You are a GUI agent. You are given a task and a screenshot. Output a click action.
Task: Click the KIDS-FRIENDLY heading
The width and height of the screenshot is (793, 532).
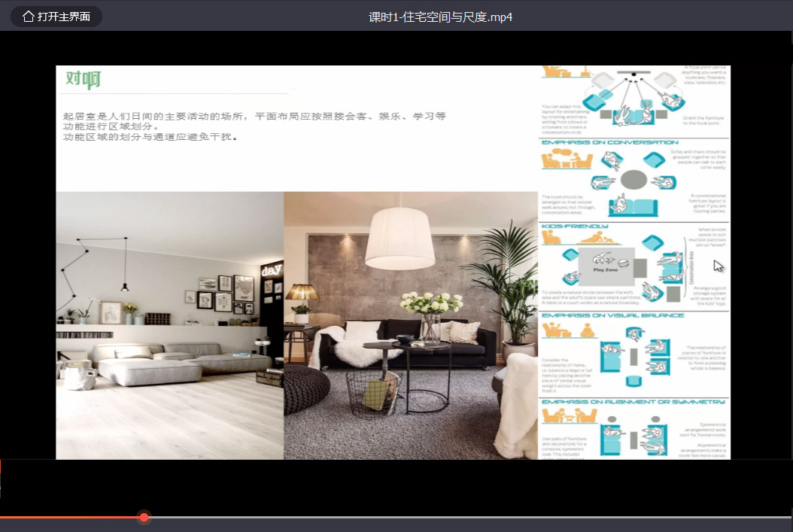tap(575, 226)
